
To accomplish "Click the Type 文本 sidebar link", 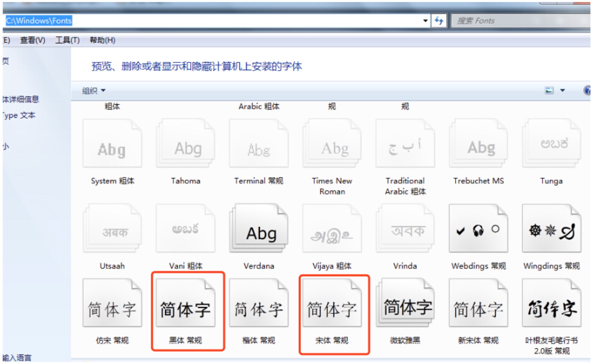I will [x=19, y=115].
